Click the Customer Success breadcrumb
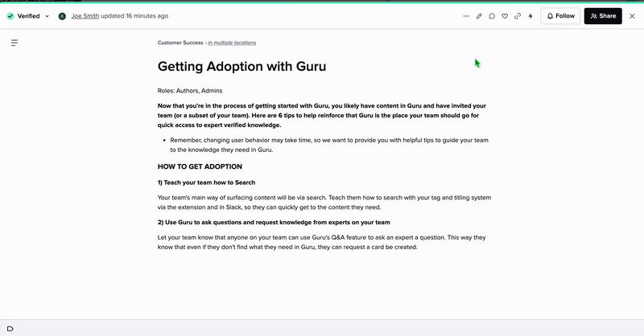The image size is (644, 336). (x=180, y=43)
